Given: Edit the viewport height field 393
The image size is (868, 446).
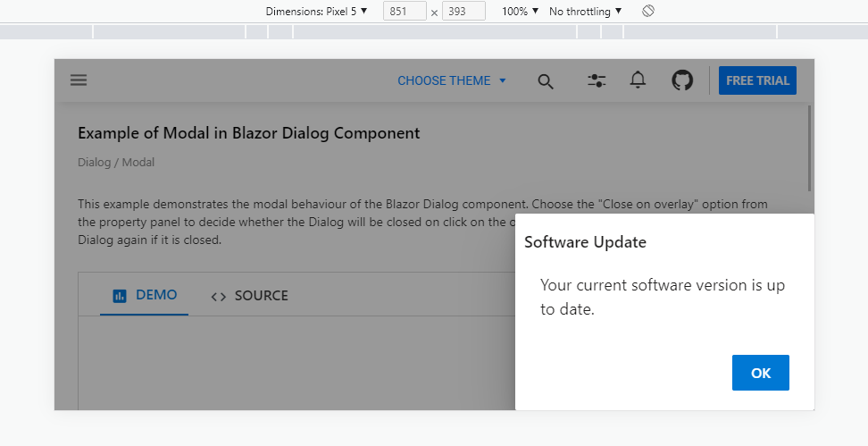Looking at the screenshot, I should (x=463, y=11).
